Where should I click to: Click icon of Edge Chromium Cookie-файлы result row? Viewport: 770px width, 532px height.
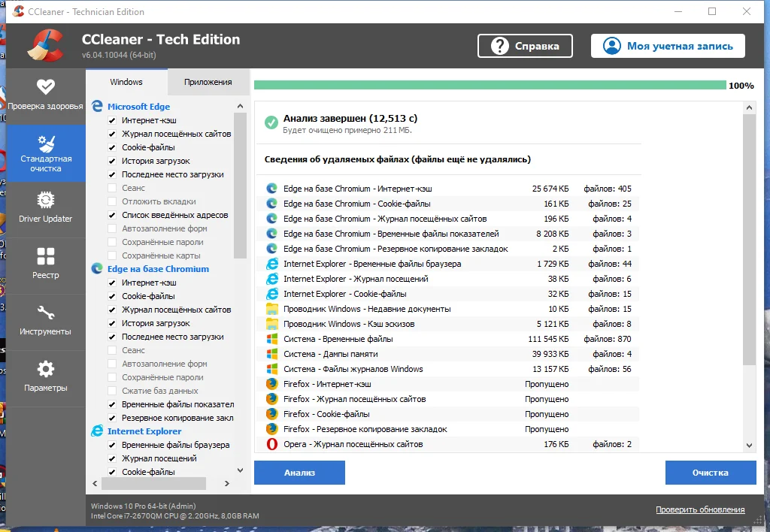pos(271,204)
